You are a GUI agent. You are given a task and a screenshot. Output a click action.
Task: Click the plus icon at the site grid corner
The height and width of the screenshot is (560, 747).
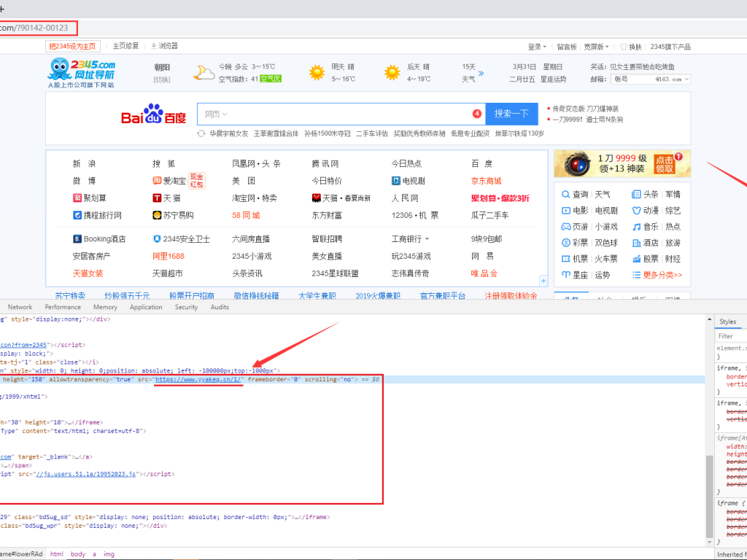(x=543, y=281)
